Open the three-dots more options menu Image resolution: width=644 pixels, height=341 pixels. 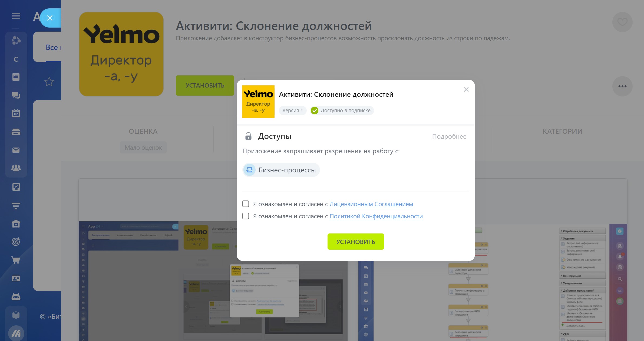pos(622,86)
